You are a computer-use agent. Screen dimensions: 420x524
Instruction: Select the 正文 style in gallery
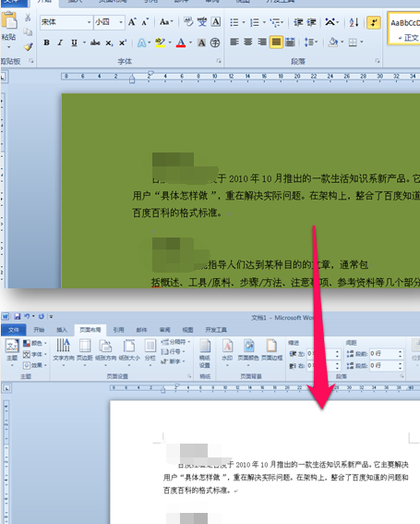click(404, 29)
